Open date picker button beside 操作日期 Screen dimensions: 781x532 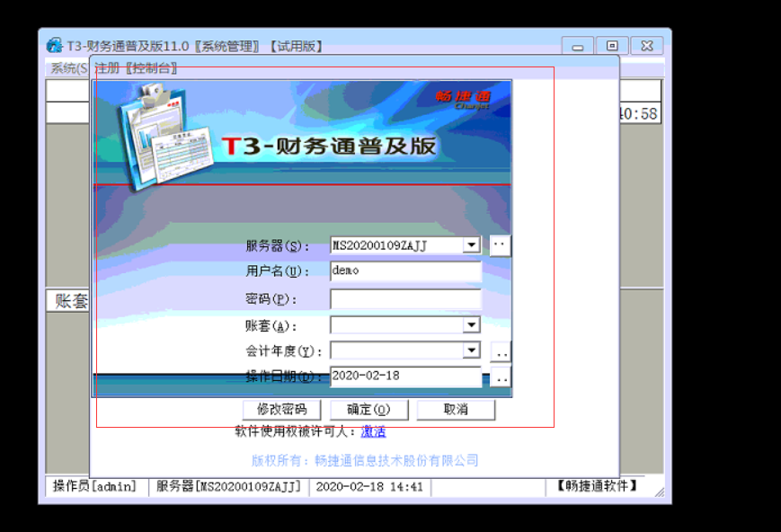tap(501, 377)
